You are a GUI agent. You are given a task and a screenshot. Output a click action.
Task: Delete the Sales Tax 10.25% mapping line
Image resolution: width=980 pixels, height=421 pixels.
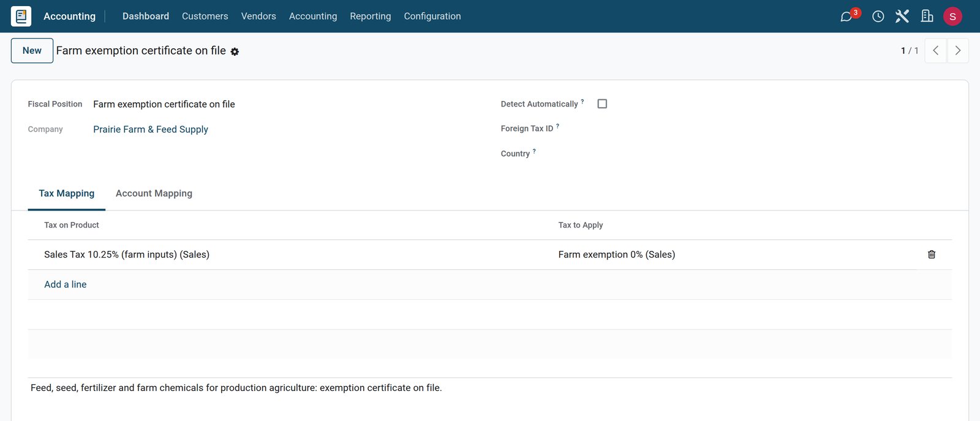(932, 255)
